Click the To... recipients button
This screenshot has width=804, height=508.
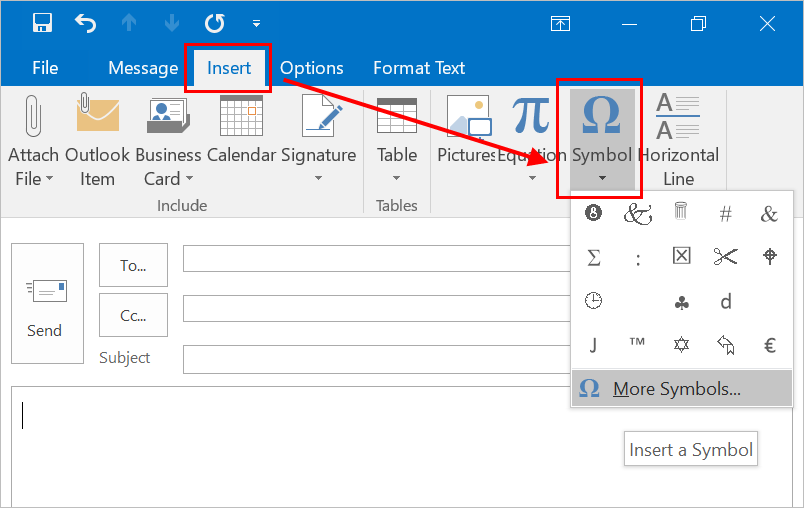pos(133,265)
